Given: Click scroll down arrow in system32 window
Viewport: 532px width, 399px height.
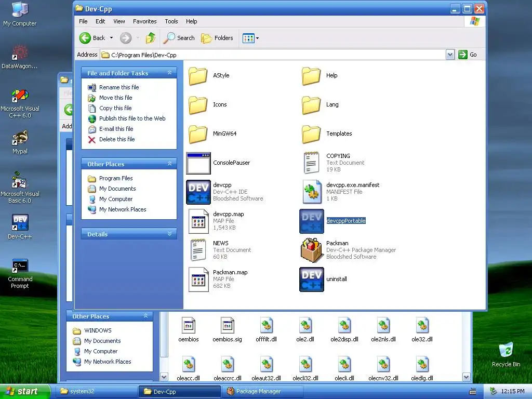Looking at the screenshot, I should (466, 377).
